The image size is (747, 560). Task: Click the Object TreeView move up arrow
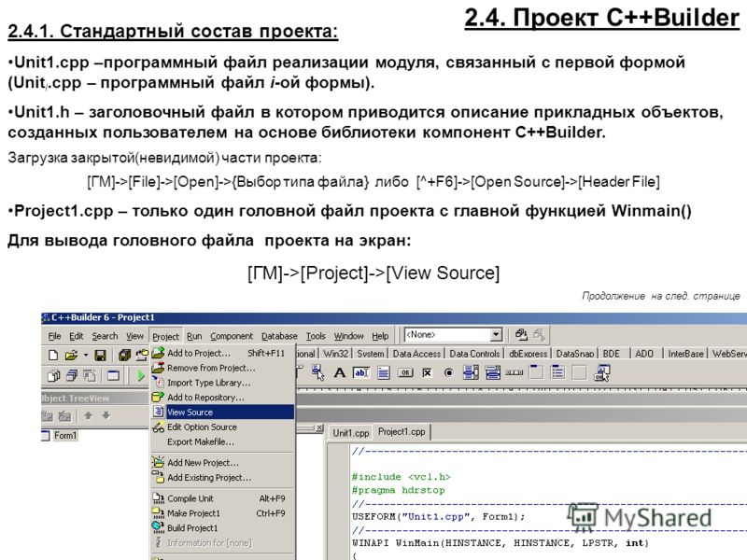pos(88,415)
